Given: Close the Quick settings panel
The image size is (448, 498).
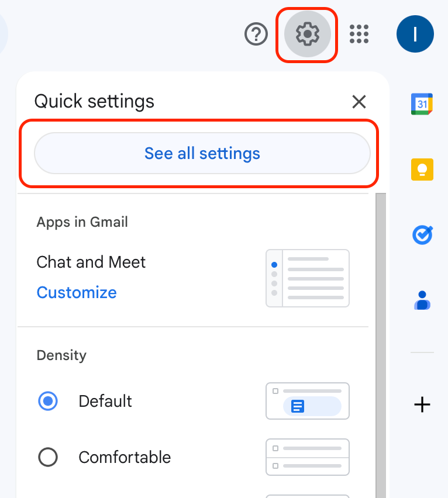Looking at the screenshot, I should point(359,102).
